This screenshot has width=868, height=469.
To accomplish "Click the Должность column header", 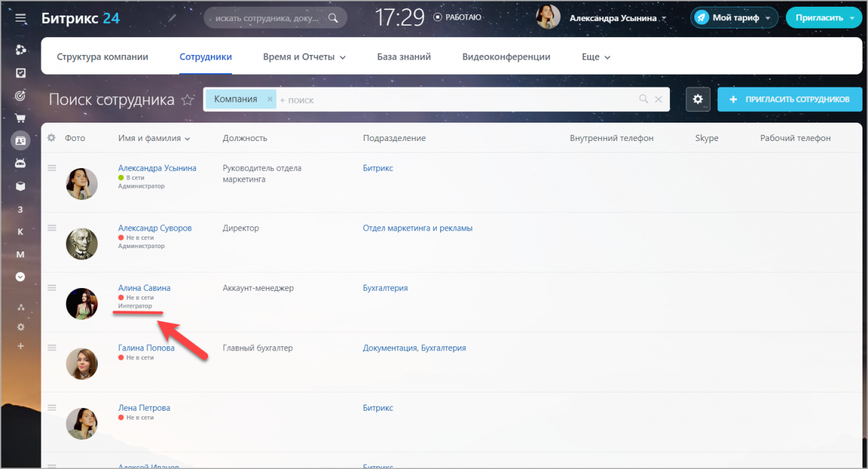I will click(x=245, y=138).
